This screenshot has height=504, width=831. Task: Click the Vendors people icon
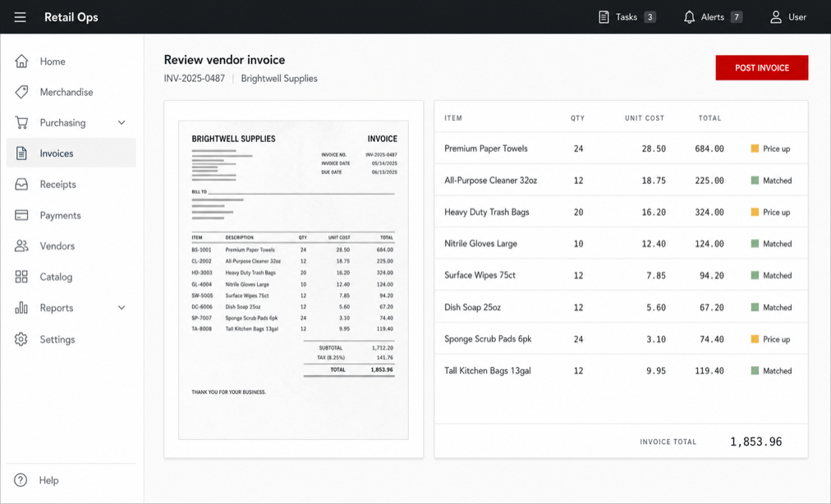(x=21, y=246)
